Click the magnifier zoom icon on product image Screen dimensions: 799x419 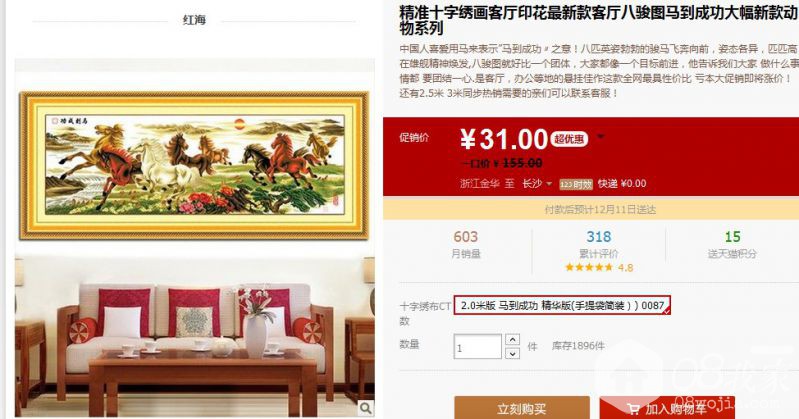(366, 408)
